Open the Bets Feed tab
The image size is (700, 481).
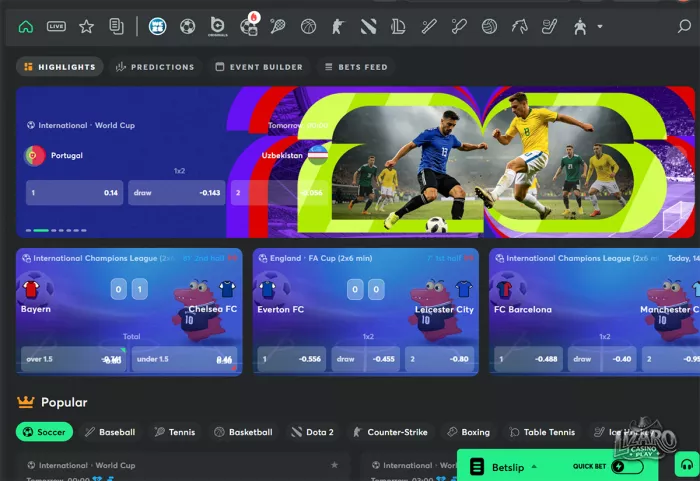tap(356, 67)
